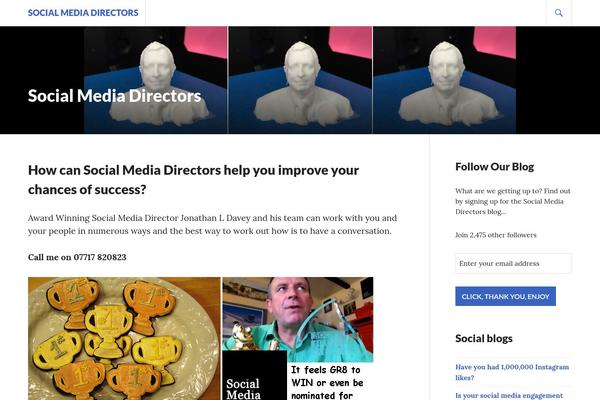Open the photo of man holding award
The height and width of the screenshot is (400, 600).
[298, 314]
